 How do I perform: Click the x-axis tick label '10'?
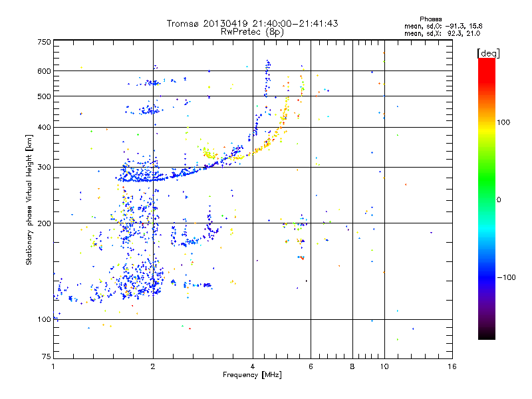(x=384, y=366)
